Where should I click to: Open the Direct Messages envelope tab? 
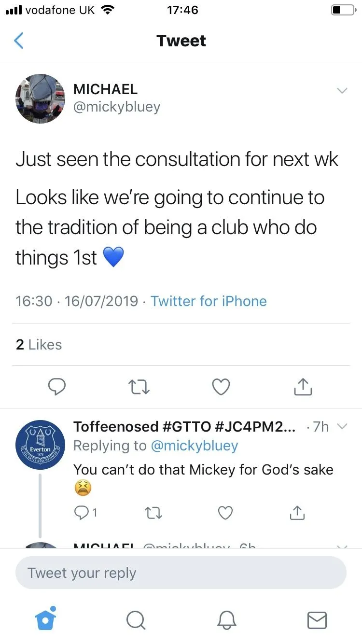(317, 620)
